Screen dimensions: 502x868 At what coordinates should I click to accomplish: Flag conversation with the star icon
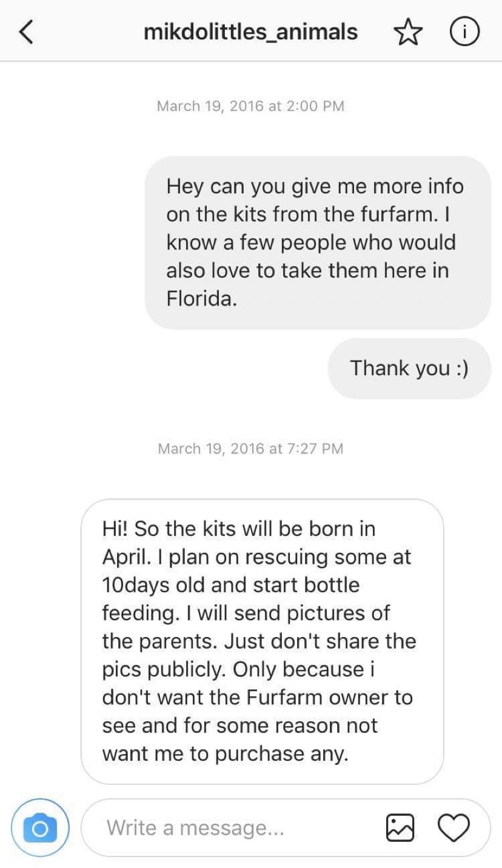click(407, 32)
